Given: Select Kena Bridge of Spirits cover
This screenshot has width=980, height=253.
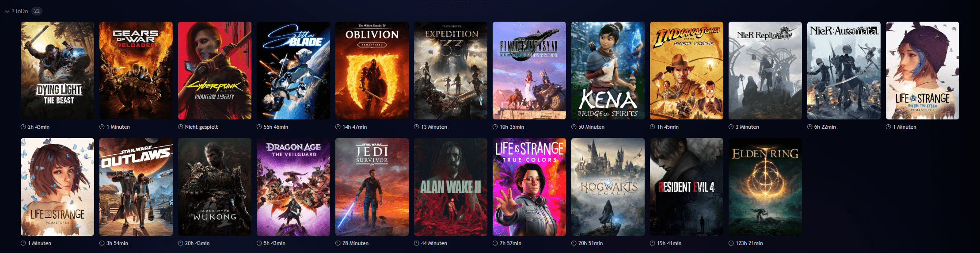Looking at the screenshot, I should click(608, 70).
